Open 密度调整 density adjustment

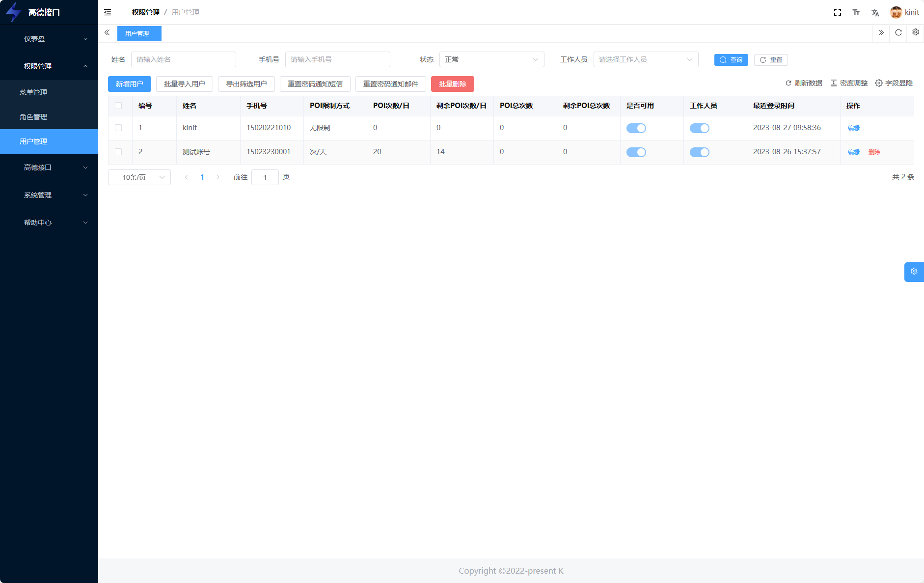point(849,83)
